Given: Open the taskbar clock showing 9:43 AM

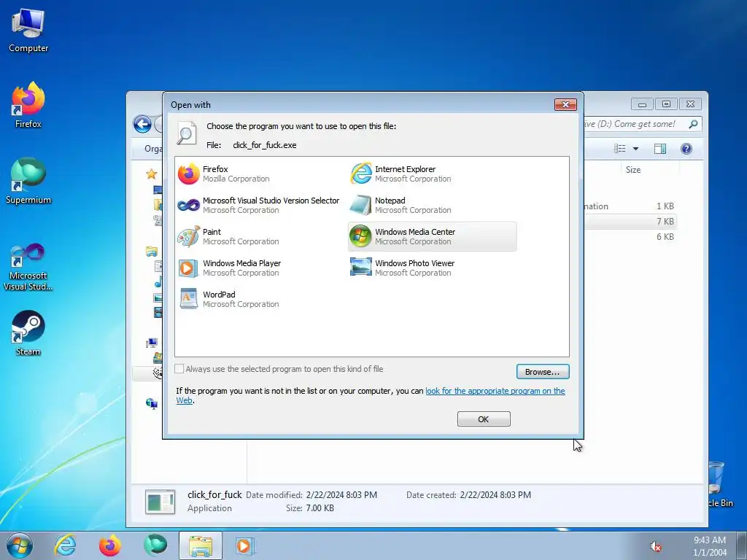Looking at the screenshot, I should pos(710,546).
